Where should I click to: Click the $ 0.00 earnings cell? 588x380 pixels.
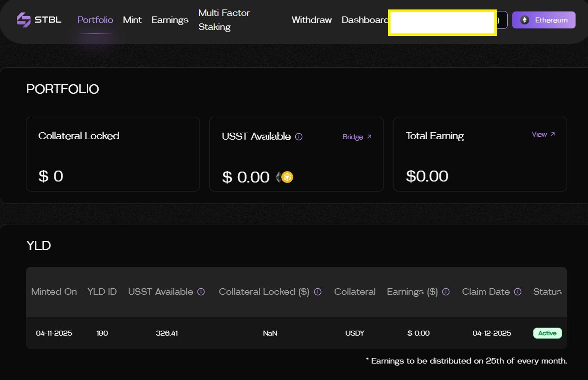[x=418, y=333]
